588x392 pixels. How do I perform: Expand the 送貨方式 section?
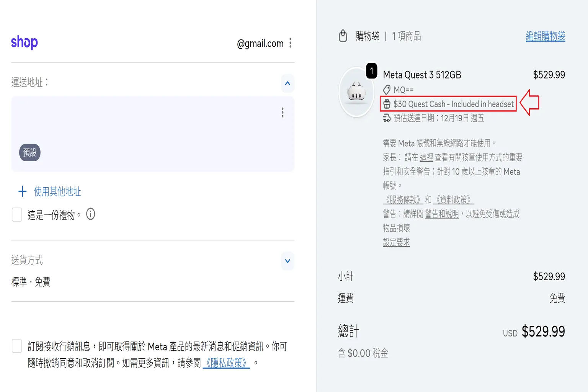287,261
